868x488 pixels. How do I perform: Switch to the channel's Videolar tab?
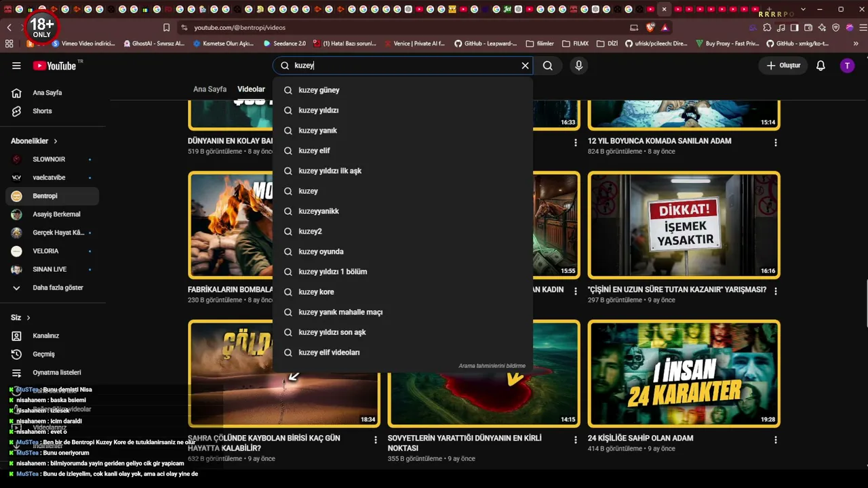[x=251, y=89]
